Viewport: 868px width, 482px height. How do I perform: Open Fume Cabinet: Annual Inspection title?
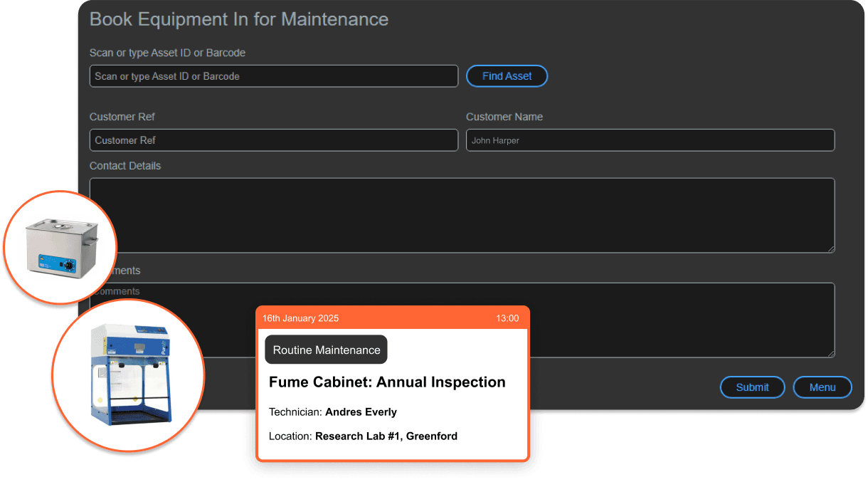coord(387,382)
